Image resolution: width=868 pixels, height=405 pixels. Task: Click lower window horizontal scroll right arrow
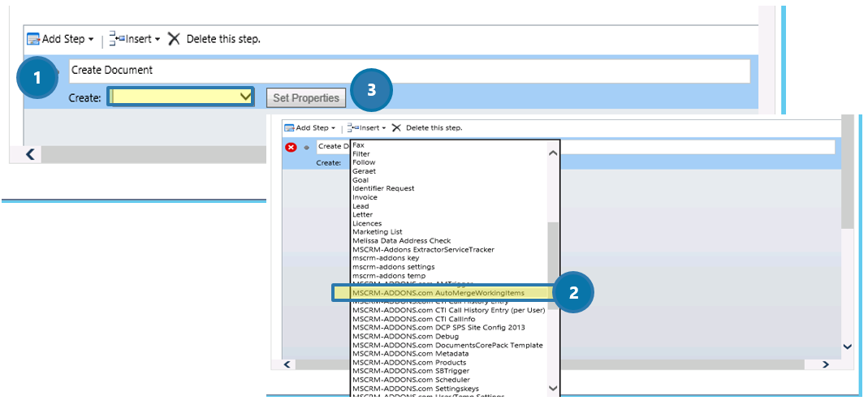click(826, 364)
